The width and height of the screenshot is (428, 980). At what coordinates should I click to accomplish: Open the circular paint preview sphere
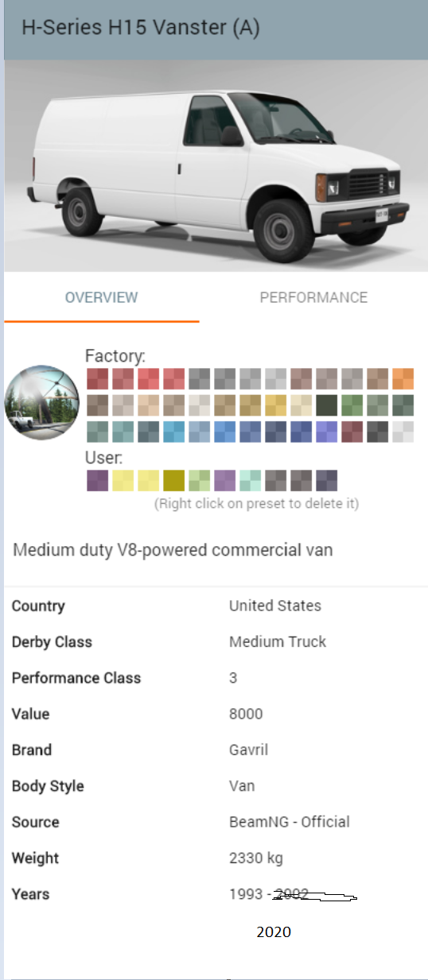tap(42, 404)
